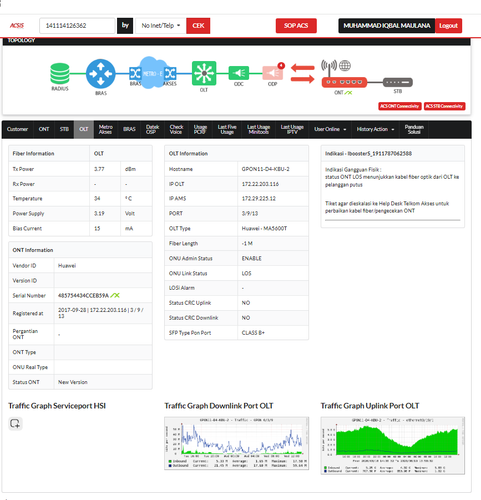Click the Tx Power value 3.77
Image resolution: width=481 pixels, height=500 pixels.
point(99,169)
